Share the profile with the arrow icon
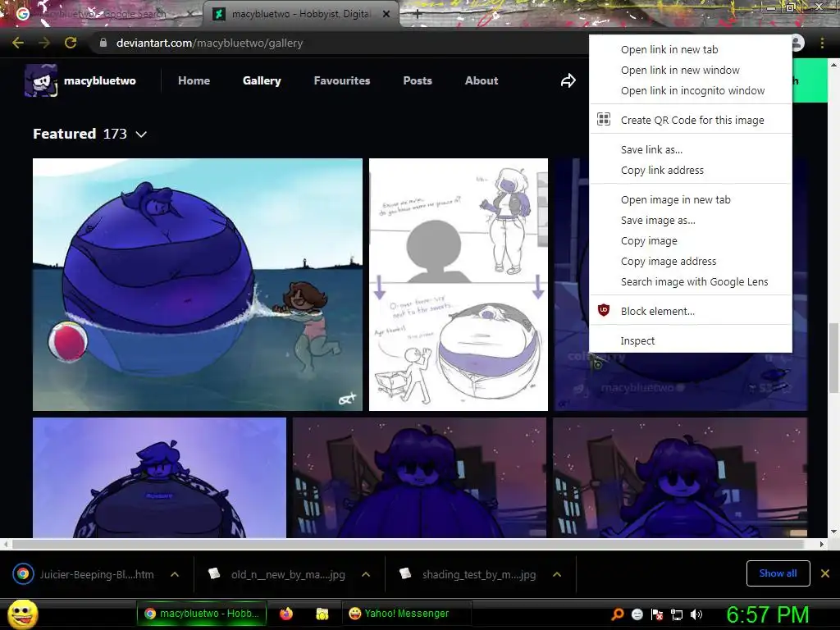Screen dimensions: 840x630 [x=568, y=80]
